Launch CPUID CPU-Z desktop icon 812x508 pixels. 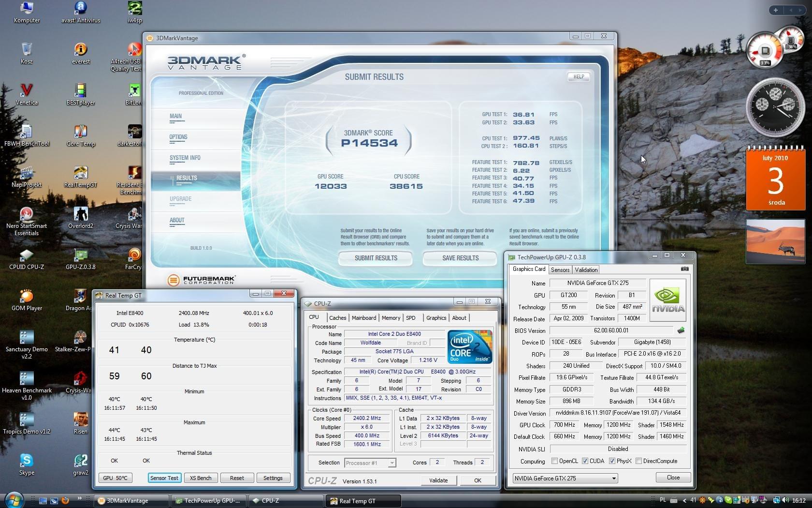pos(27,259)
